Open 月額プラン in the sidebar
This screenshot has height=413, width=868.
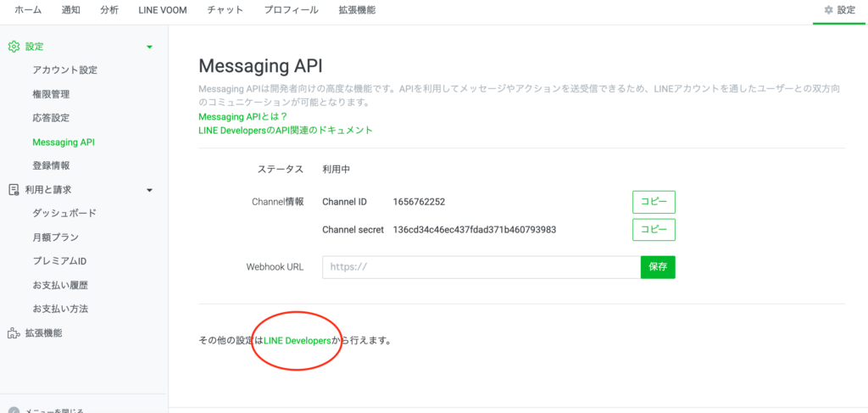(x=55, y=237)
